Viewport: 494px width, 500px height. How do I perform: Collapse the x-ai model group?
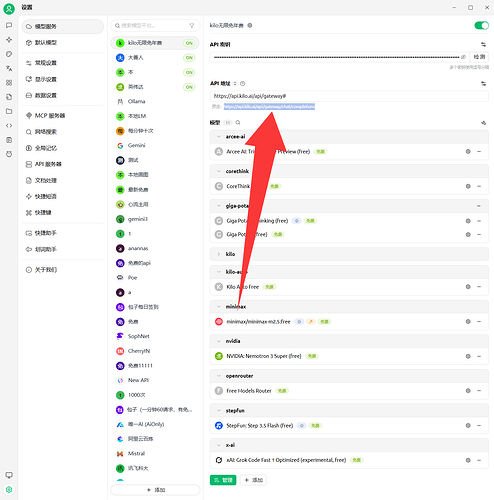(x=219, y=445)
